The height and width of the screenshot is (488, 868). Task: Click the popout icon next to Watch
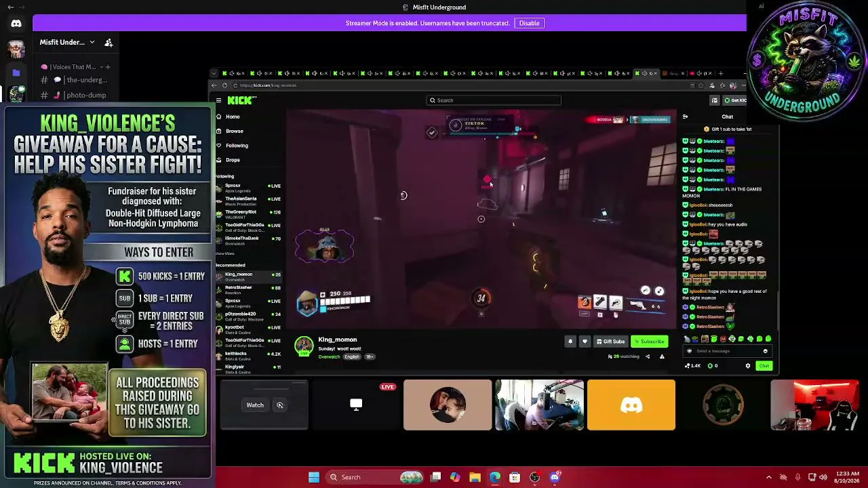pos(279,405)
